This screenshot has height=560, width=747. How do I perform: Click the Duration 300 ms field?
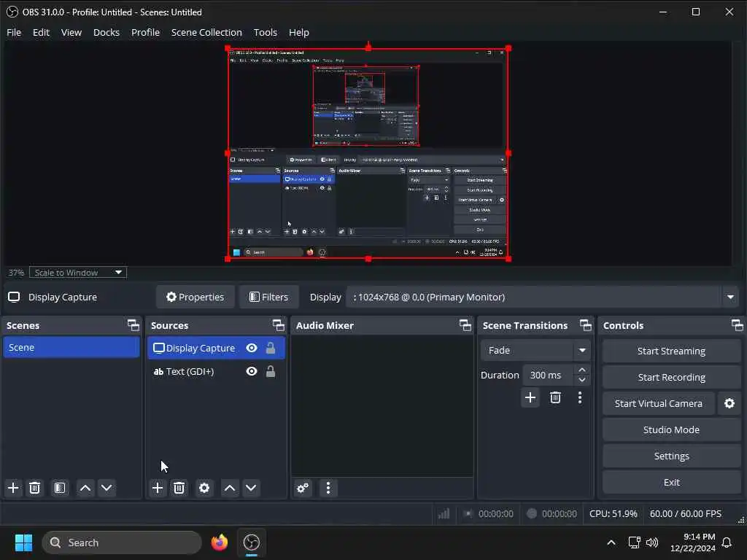pyautogui.click(x=549, y=376)
